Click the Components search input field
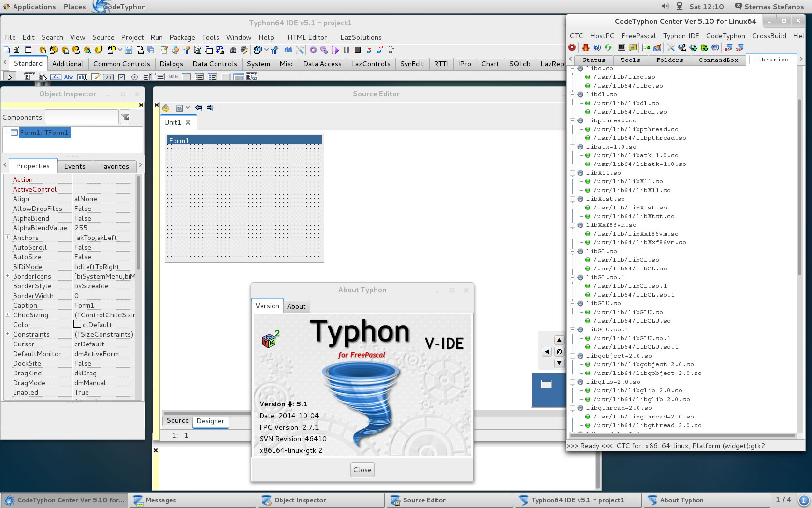This screenshot has height=508, width=812. [82, 117]
